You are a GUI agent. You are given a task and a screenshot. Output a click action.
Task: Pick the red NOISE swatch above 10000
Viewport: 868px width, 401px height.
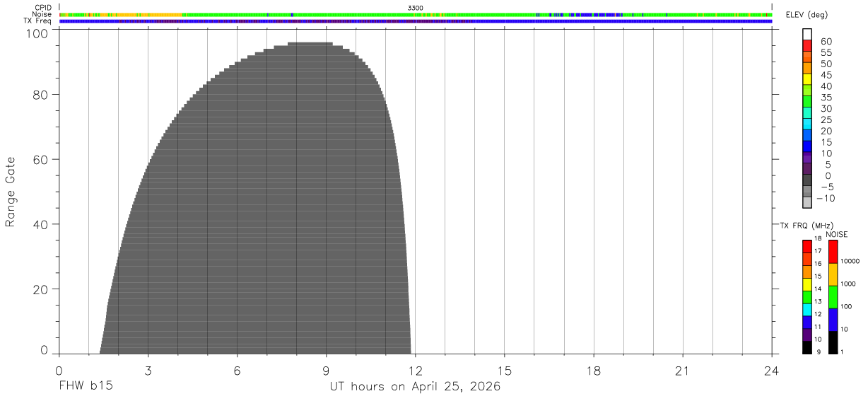pyautogui.click(x=833, y=252)
